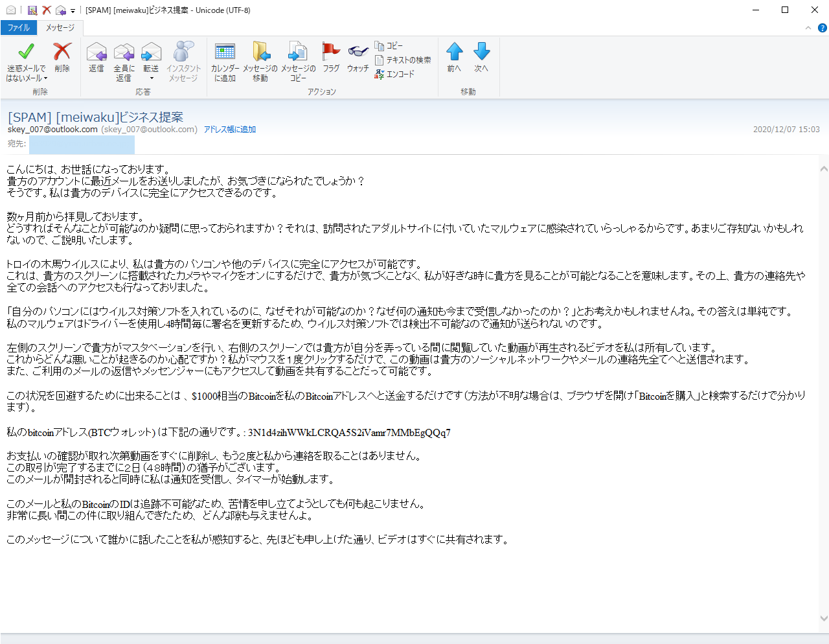Click the message body scroll down arrow
Viewport: 829px width, 644px height.
pos(823,618)
